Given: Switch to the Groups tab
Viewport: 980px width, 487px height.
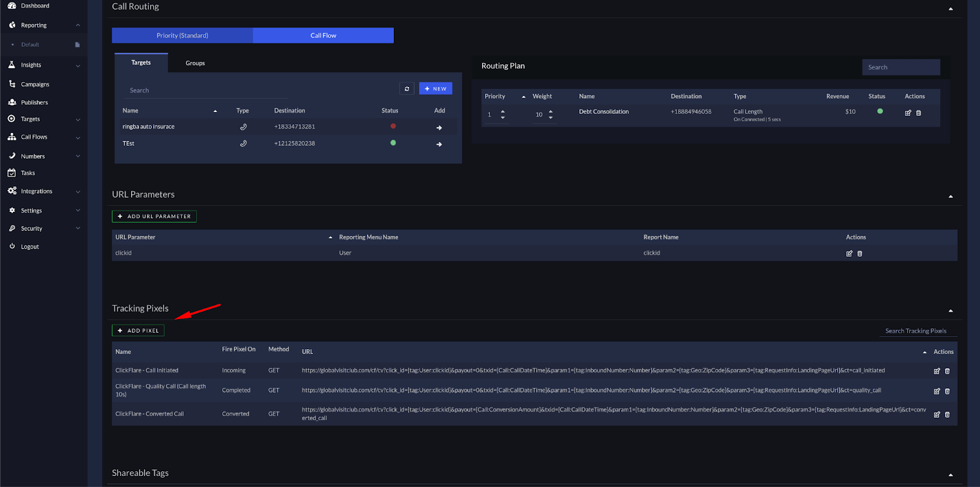Looking at the screenshot, I should 195,63.
